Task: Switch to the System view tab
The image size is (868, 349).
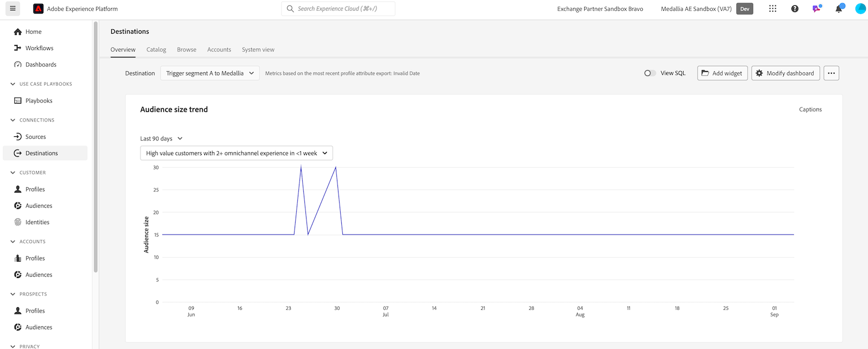Action: pos(258,49)
